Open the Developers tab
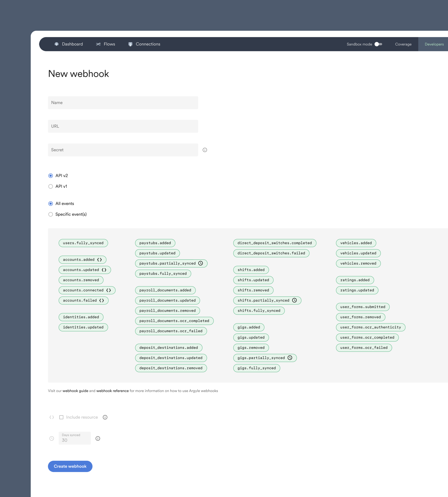This screenshot has height=497, width=448. [434, 44]
